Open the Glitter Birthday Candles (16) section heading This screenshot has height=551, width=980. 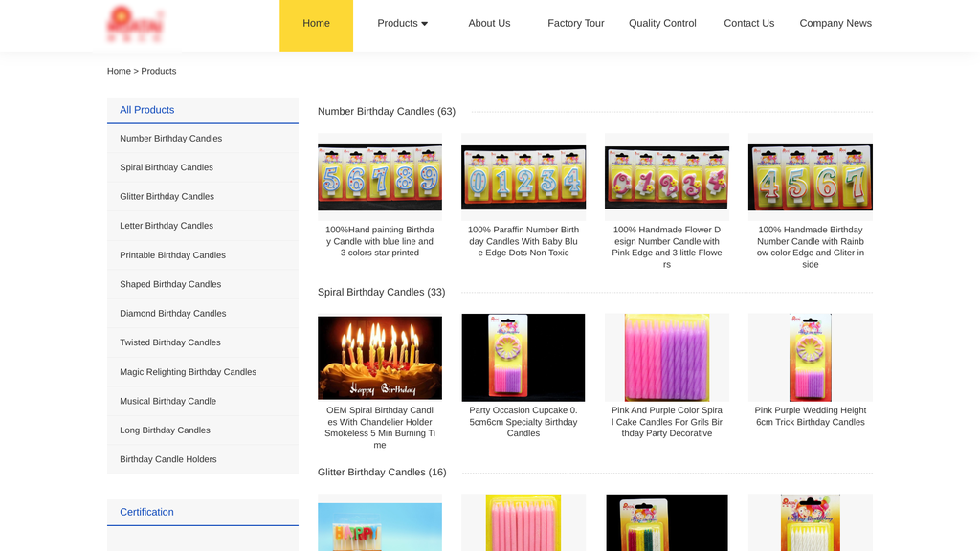[382, 473]
